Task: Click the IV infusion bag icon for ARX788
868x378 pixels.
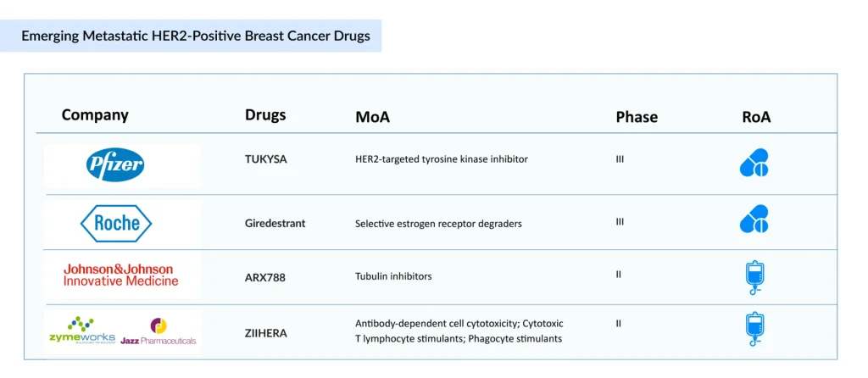Action: tap(754, 276)
